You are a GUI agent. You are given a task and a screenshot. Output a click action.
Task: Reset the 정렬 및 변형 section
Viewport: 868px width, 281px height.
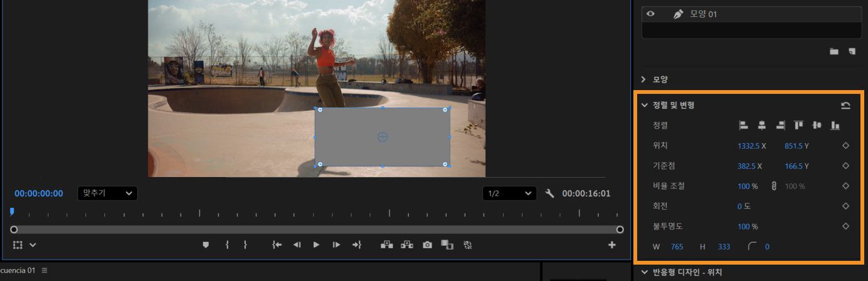pos(845,105)
